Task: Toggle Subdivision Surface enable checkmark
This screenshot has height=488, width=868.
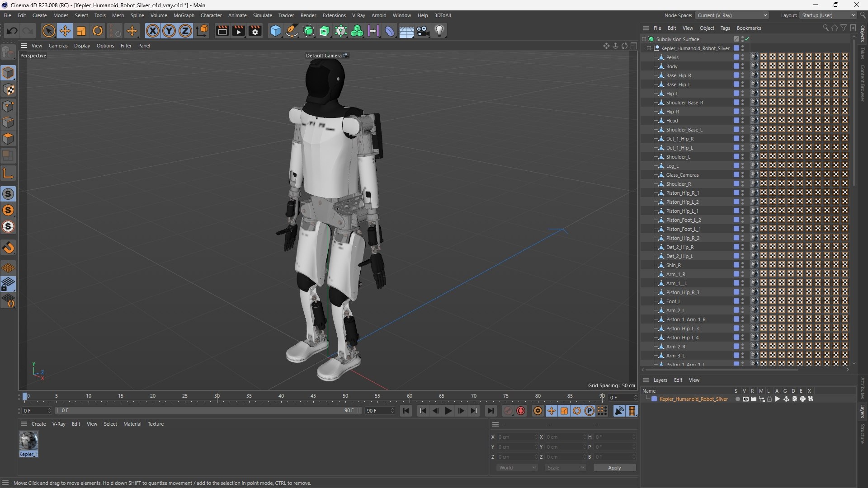Action: [747, 39]
